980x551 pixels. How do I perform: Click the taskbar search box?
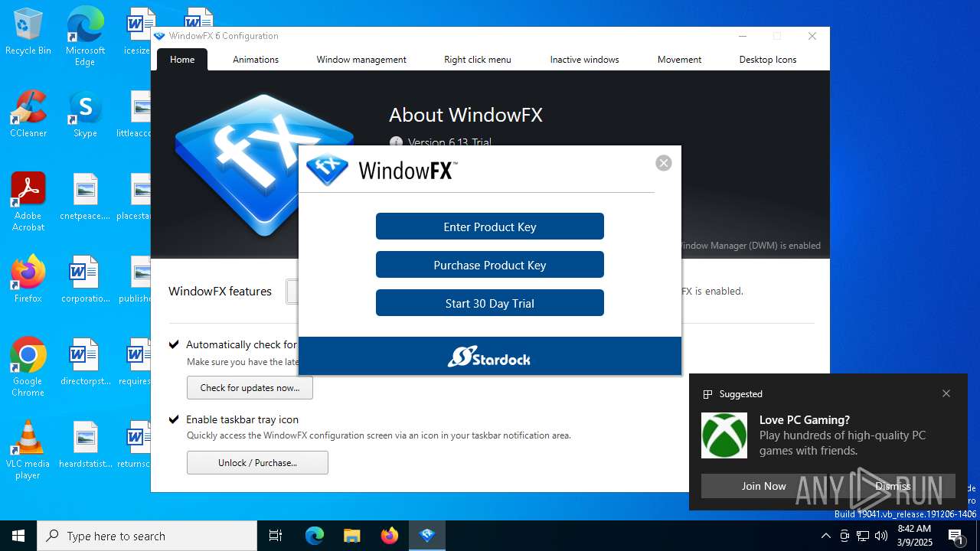(x=147, y=536)
